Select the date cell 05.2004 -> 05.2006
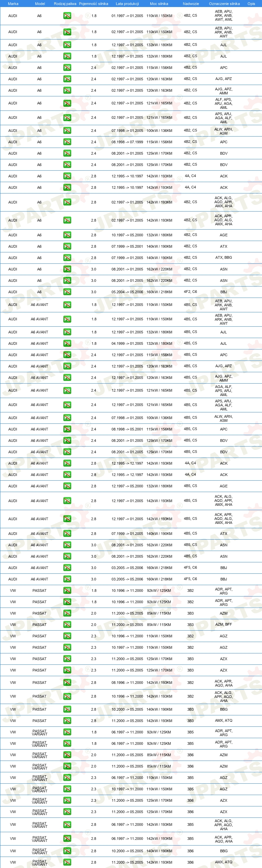 (127, 292)
